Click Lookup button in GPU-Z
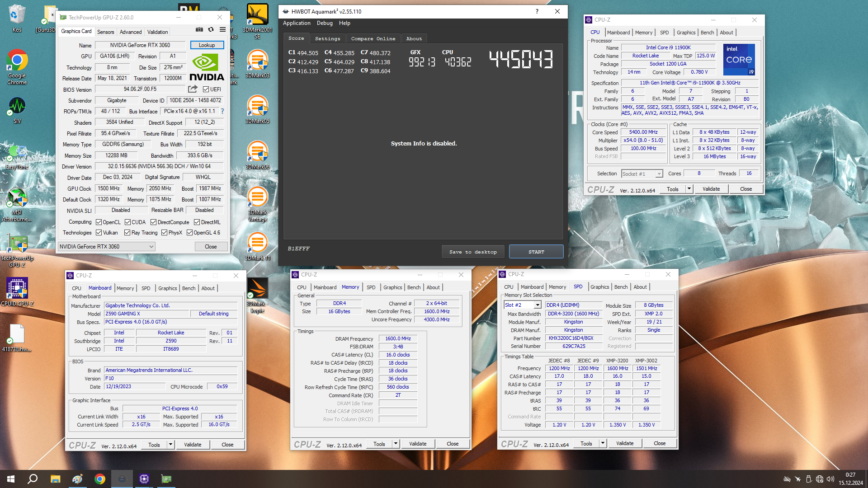 (x=207, y=45)
